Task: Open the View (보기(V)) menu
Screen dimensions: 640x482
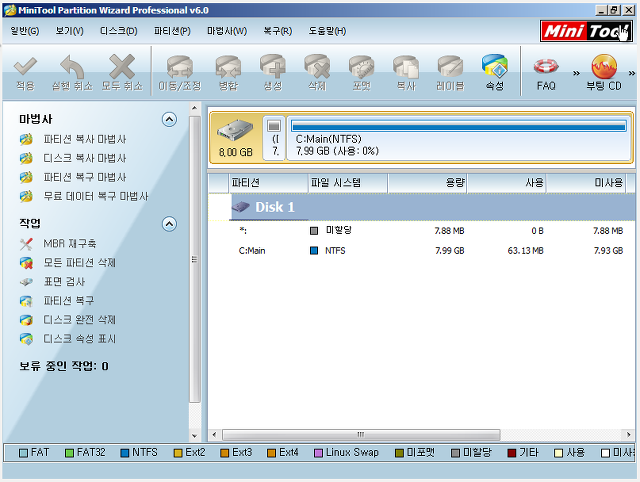Action: 69,31
